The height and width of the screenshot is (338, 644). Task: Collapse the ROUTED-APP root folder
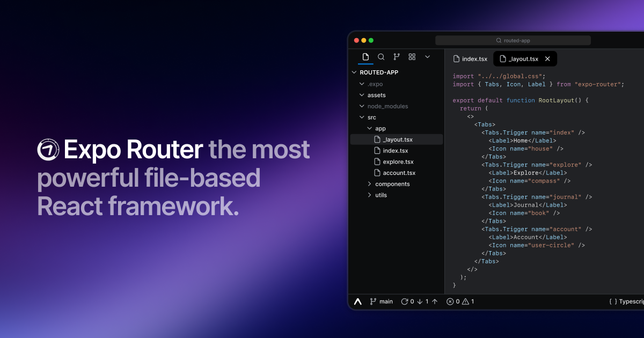click(354, 72)
